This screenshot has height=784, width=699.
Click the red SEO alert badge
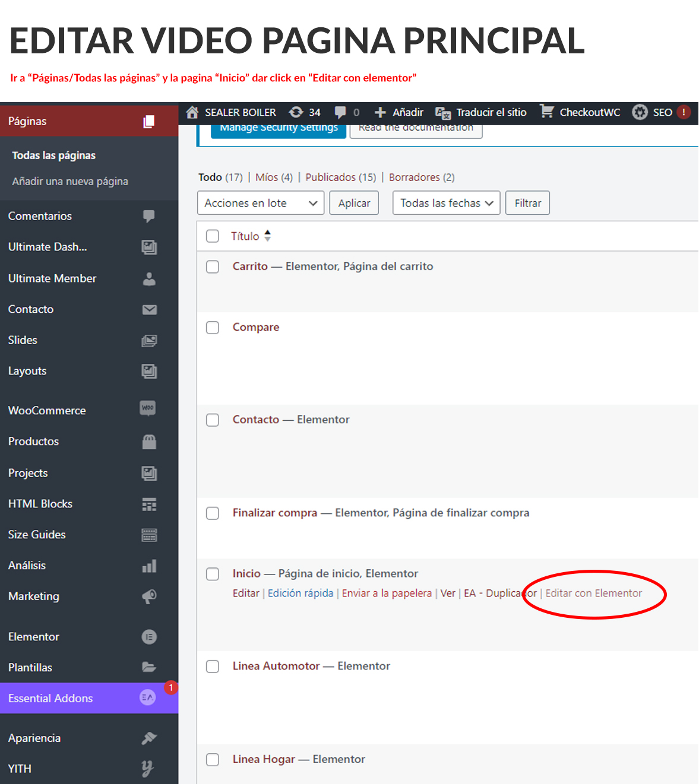[684, 112]
